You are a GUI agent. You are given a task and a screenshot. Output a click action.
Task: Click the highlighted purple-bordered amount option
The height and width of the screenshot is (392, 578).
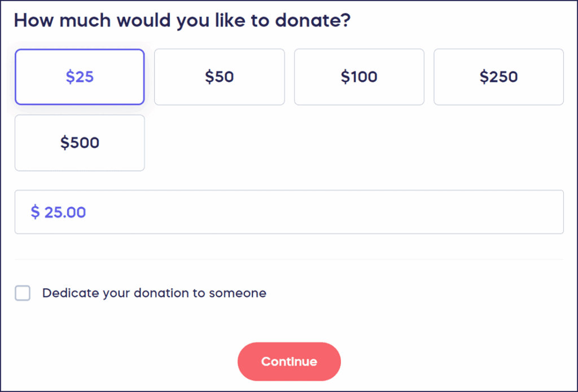click(80, 77)
